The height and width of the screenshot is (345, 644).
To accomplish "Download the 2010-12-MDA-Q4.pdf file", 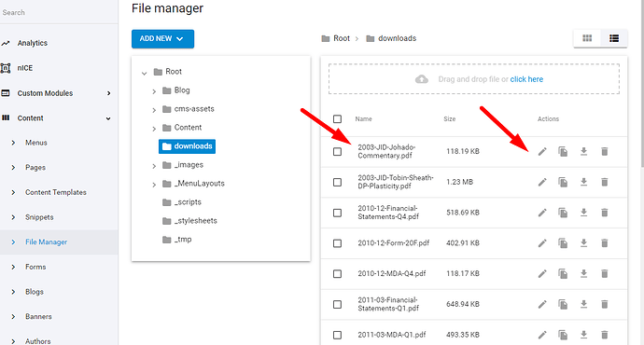I will click(x=583, y=273).
